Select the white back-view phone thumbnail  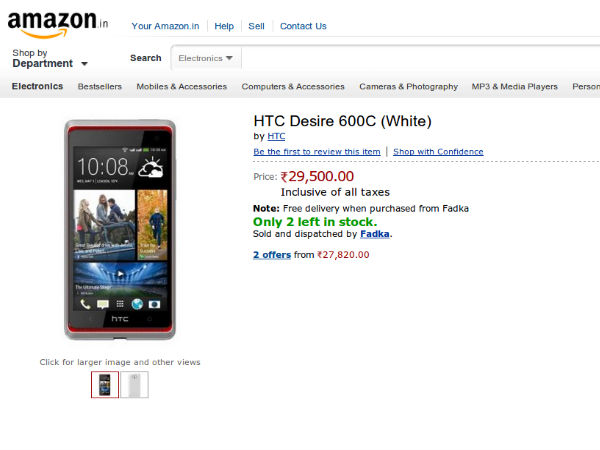pyautogui.click(x=134, y=385)
